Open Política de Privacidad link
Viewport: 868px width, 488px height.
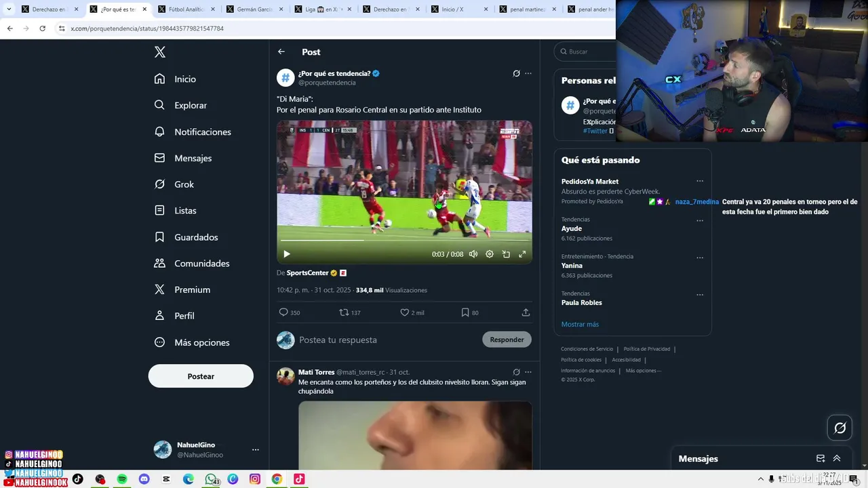[x=647, y=349]
